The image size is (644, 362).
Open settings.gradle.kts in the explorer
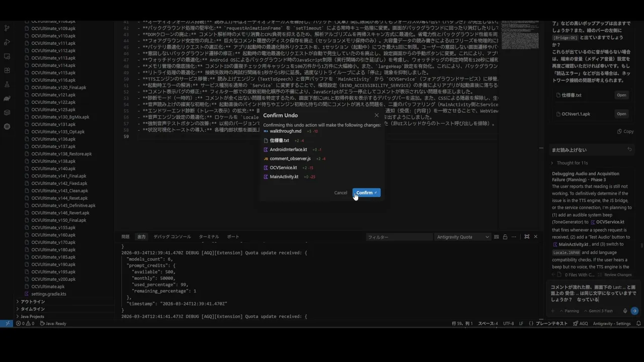pyautogui.click(x=49, y=294)
